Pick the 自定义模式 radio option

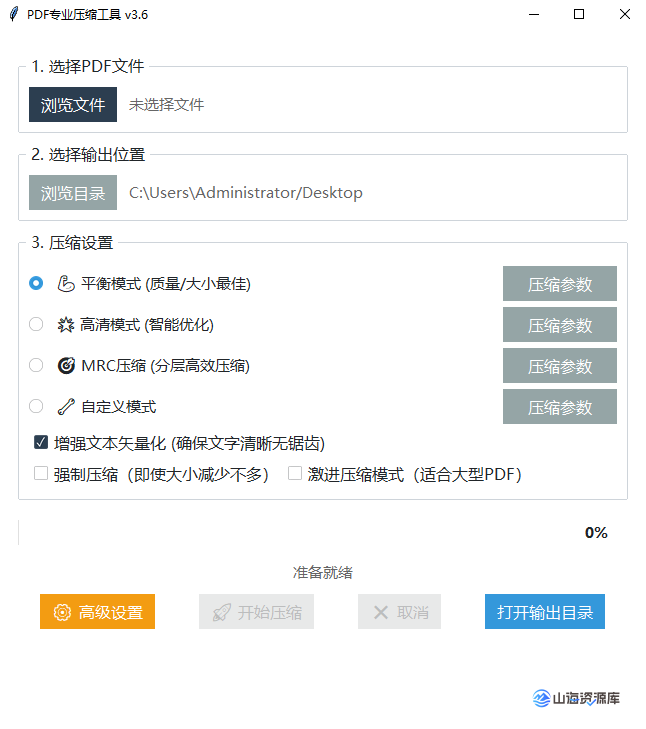click(x=36, y=407)
